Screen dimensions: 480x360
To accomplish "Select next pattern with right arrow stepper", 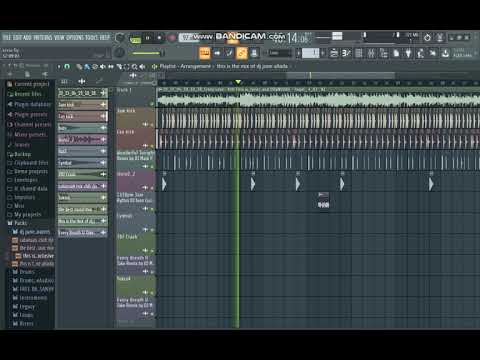I will coord(323,53).
